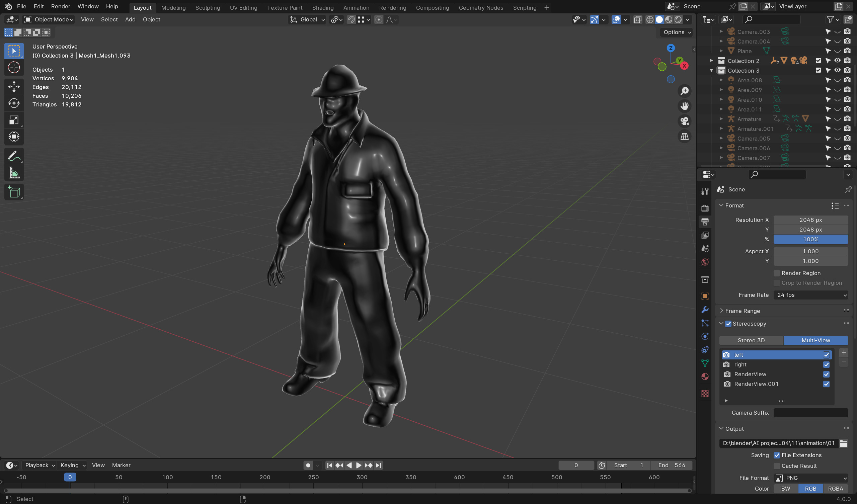
Task: Select the Measure tool
Action: pyautogui.click(x=14, y=173)
